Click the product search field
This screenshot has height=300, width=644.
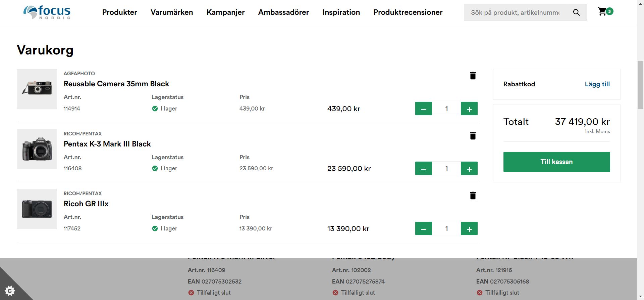(515, 12)
